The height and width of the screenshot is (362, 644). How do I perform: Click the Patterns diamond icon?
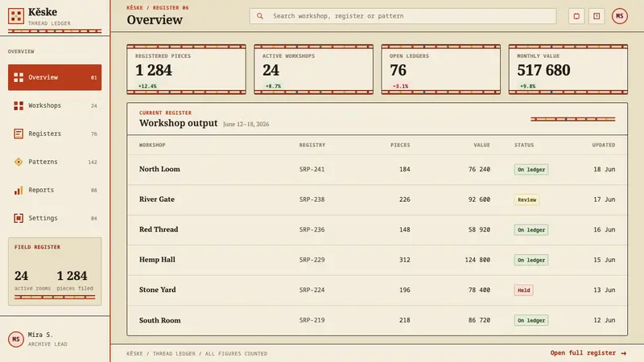(x=19, y=162)
